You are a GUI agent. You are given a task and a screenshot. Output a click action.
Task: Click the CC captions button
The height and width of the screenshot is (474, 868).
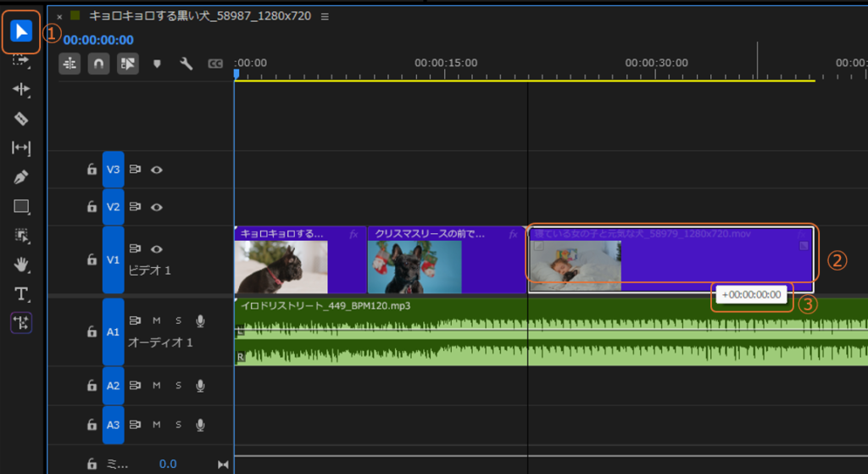(215, 64)
